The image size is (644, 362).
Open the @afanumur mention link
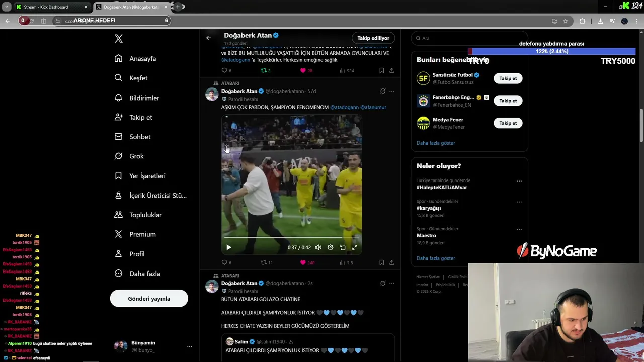tap(373, 107)
